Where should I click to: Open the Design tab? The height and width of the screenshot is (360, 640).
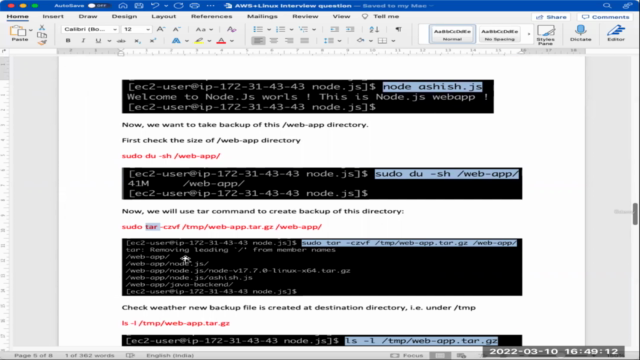[x=124, y=16]
